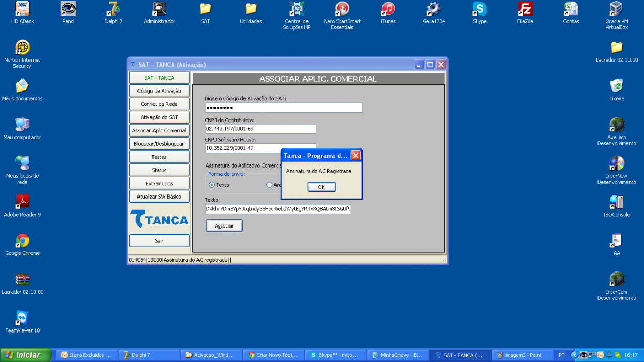The height and width of the screenshot is (362, 644).
Task: Open AxeLimp Desenvolvimento shortcut
Action: [617, 125]
